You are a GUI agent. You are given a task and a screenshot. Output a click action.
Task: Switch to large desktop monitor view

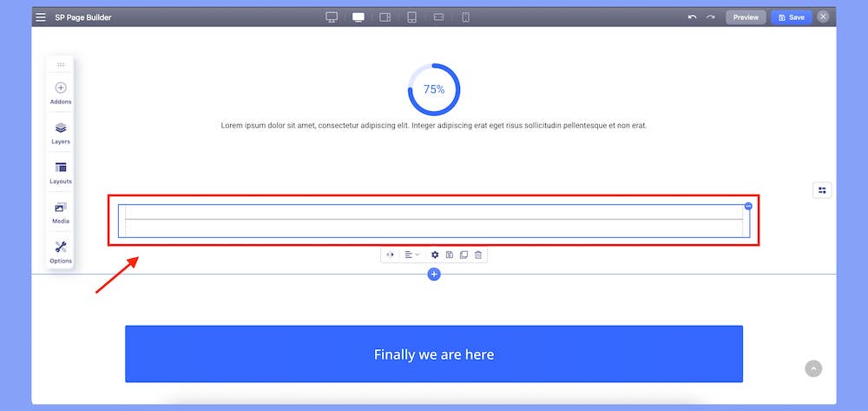coord(332,17)
